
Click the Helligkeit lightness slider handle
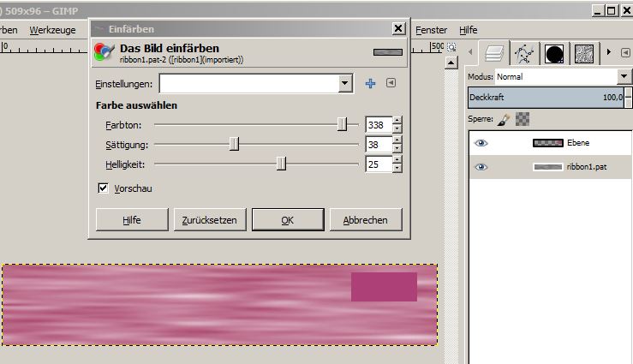pos(281,164)
